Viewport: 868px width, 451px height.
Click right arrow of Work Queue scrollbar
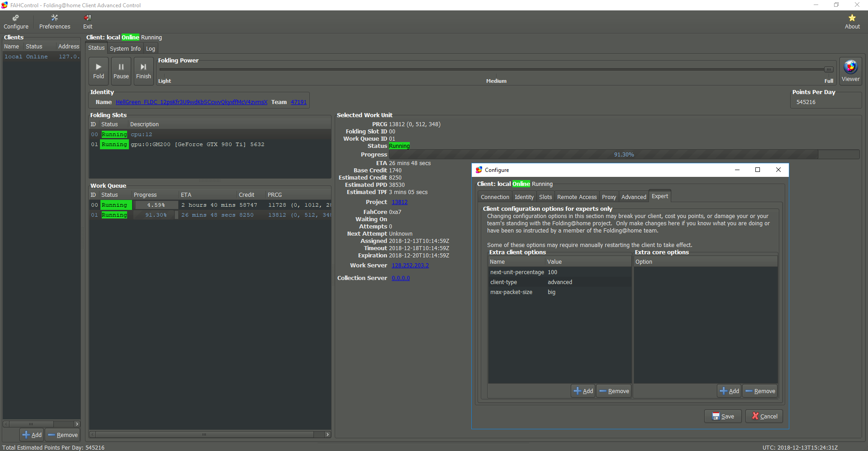click(327, 435)
